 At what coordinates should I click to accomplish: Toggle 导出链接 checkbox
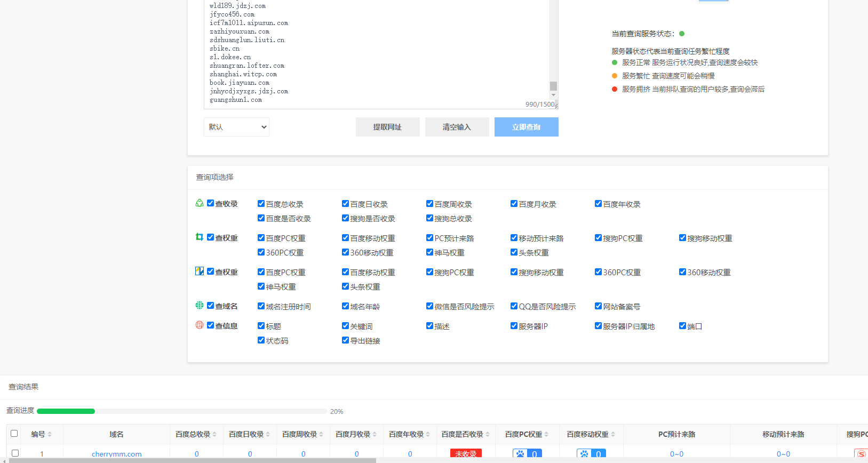click(x=346, y=340)
